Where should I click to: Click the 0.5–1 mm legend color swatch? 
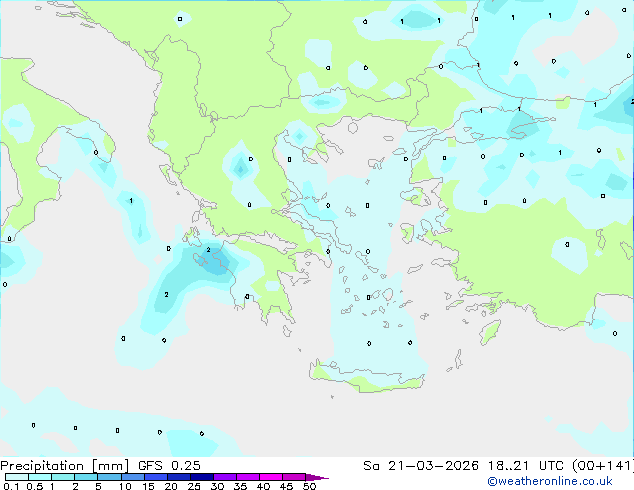pos(40,477)
